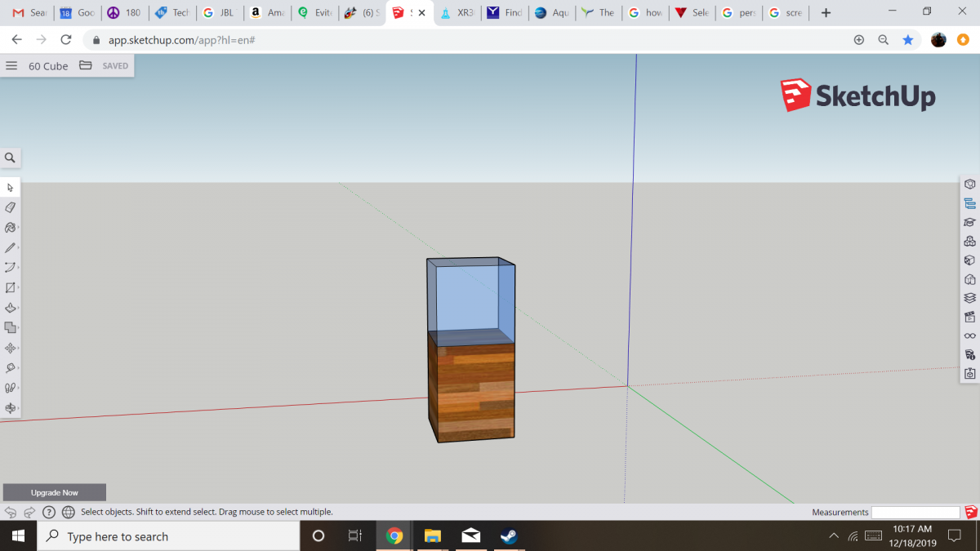Viewport: 980px width, 551px height.
Task: Pick the Tape Measure tool
Action: 11,368
